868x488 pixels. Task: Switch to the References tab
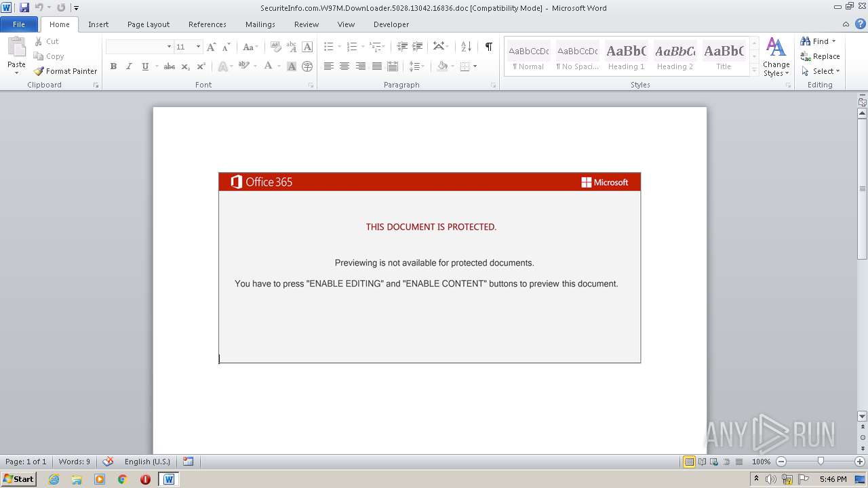208,24
